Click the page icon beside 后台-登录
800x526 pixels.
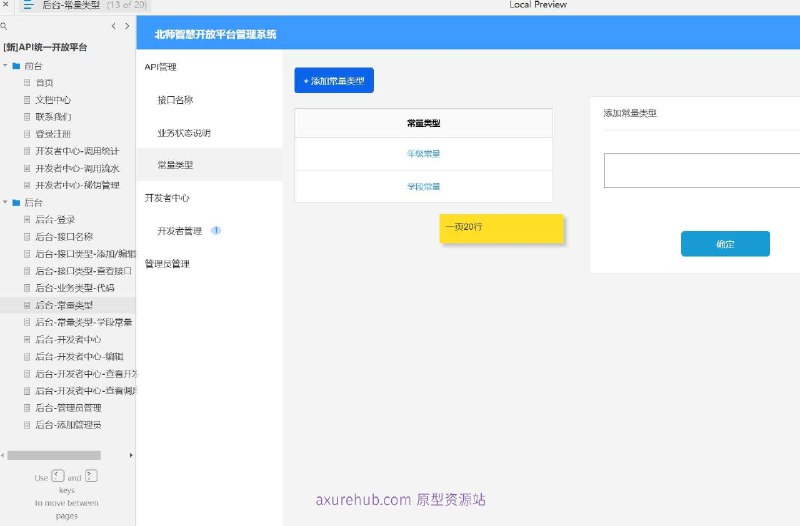27,219
